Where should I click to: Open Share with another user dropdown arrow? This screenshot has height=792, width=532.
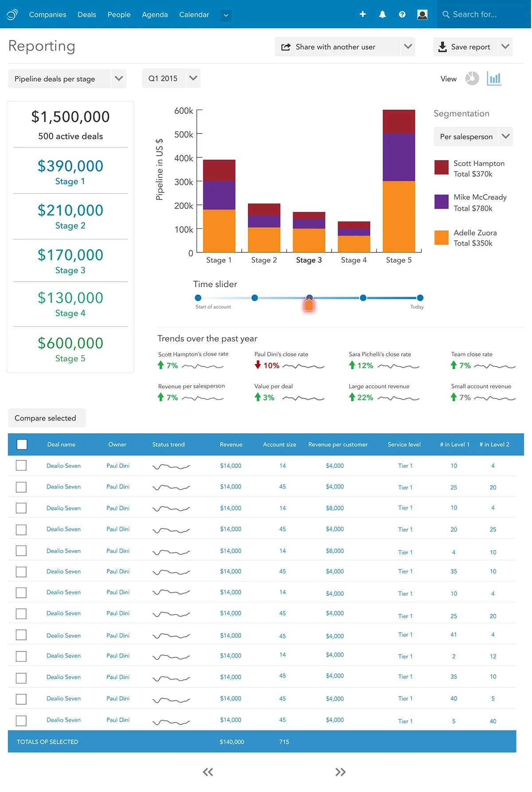(408, 47)
